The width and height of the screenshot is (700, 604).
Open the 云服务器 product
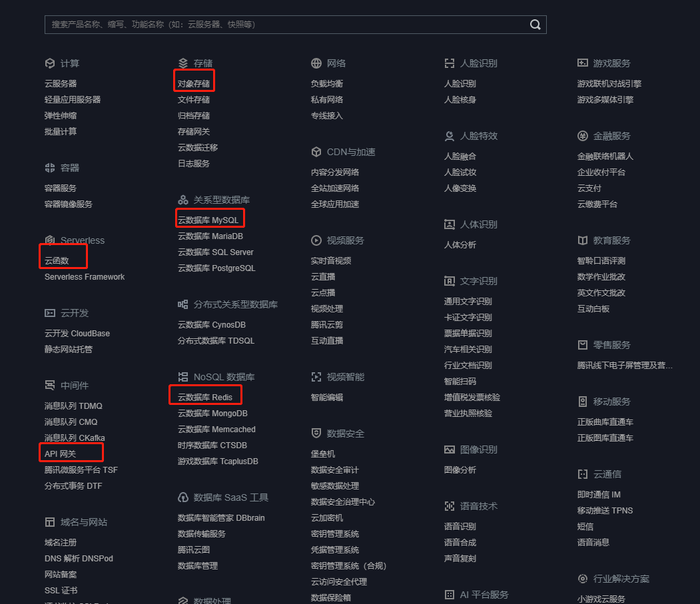(60, 83)
